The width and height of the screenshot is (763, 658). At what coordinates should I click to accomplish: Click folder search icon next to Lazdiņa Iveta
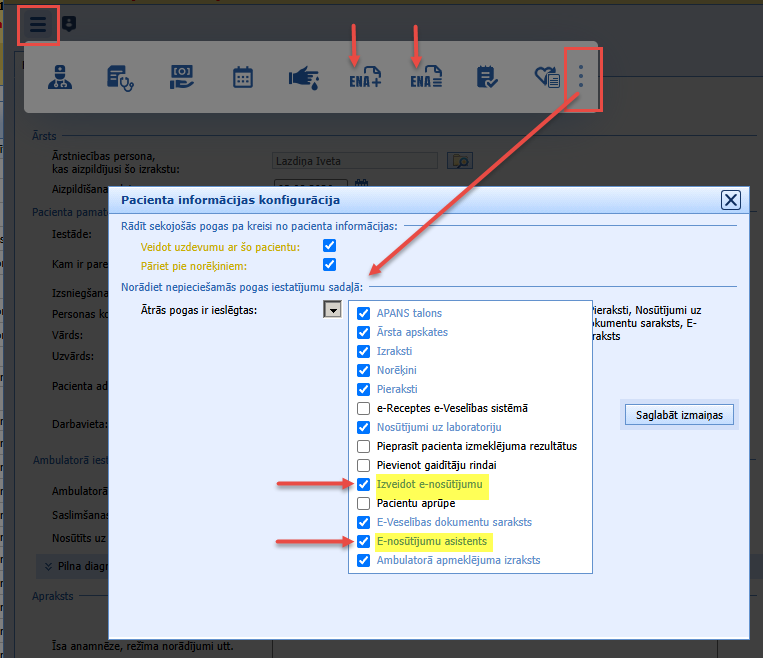tap(460, 161)
